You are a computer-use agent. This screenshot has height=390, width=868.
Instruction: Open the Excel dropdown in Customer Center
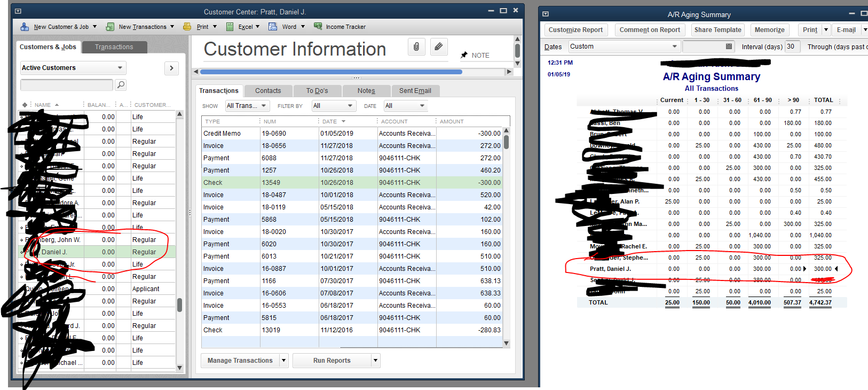pos(257,27)
